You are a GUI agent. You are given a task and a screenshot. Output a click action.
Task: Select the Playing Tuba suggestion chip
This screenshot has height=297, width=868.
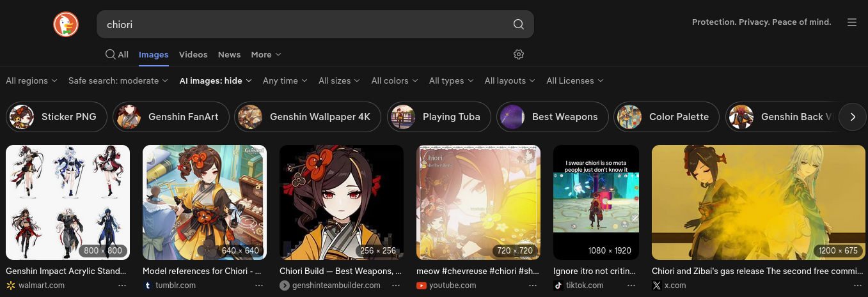(x=439, y=117)
